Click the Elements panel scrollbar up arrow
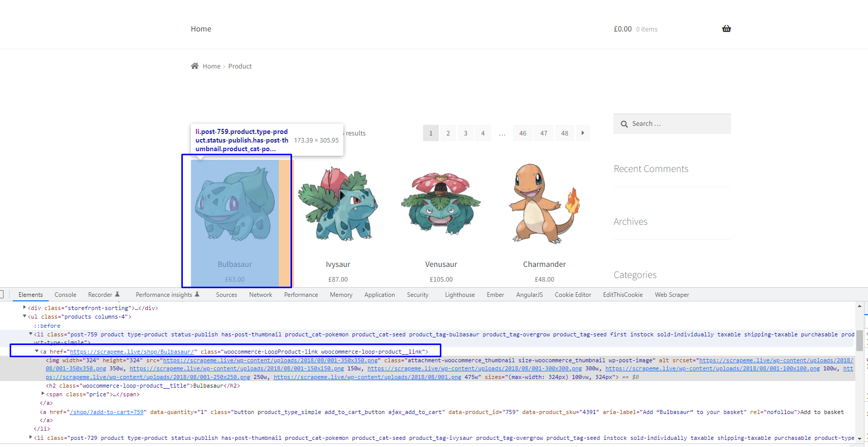The width and height of the screenshot is (868, 447). (859, 306)
